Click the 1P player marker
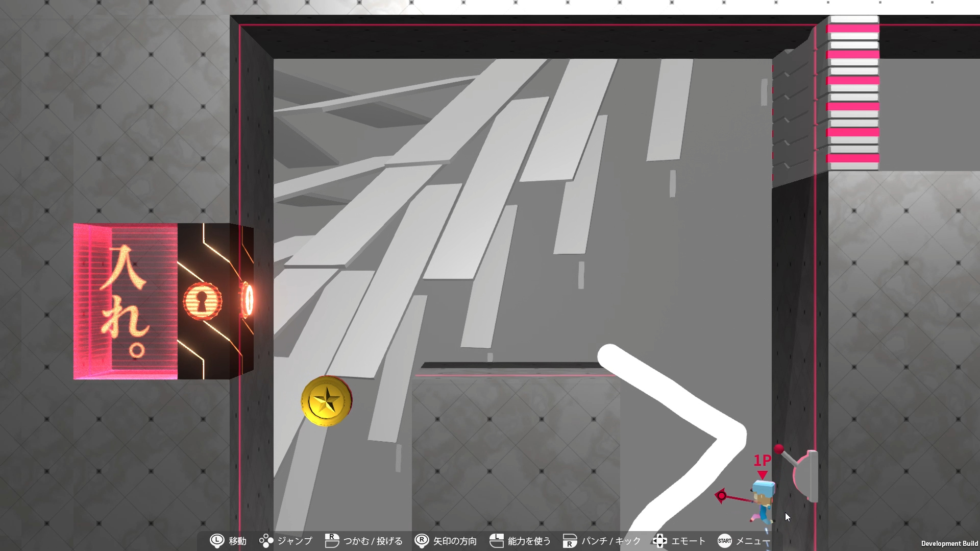The image size is (980, 551). tap(763, 466)
